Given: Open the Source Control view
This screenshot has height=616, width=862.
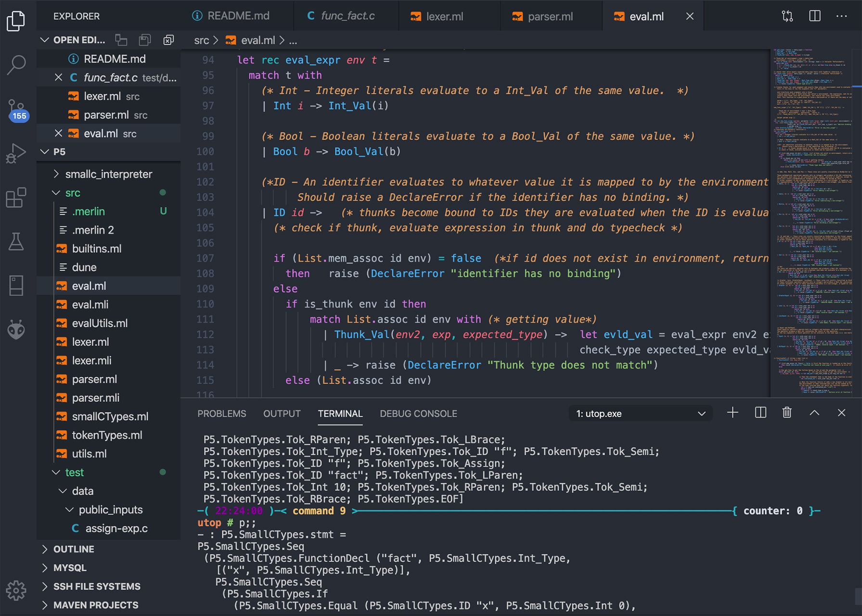Looking at the screenshot, I should click(16, 108).
